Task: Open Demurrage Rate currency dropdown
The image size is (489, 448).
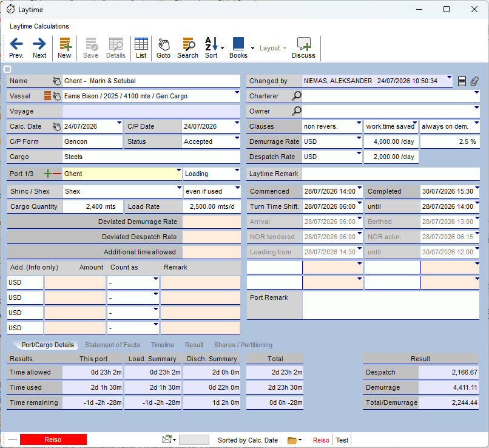Action: (x=359, y=138)
